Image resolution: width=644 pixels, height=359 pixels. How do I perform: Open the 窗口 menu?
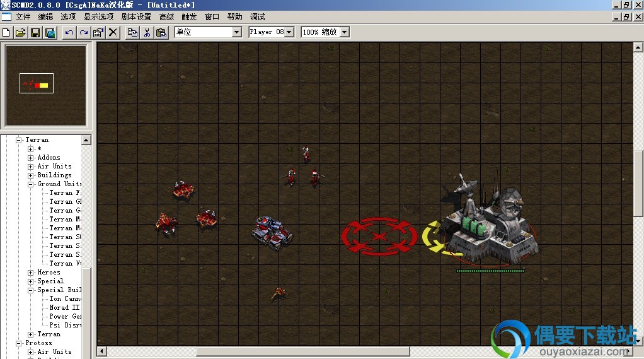212,17
